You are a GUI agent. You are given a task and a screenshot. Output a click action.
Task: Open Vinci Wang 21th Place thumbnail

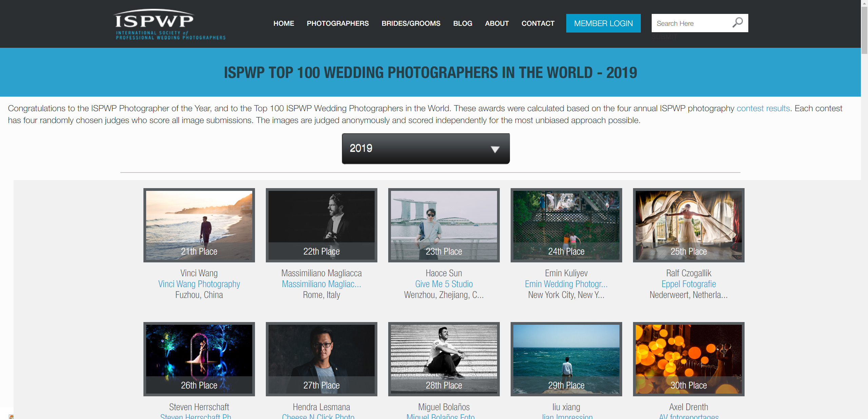199,225
